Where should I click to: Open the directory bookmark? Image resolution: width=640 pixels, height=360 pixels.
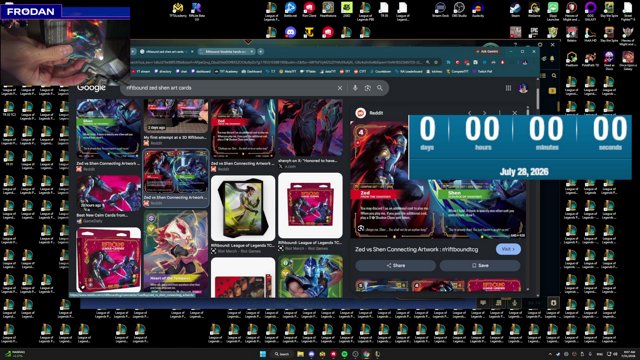[x=163, y=71]
